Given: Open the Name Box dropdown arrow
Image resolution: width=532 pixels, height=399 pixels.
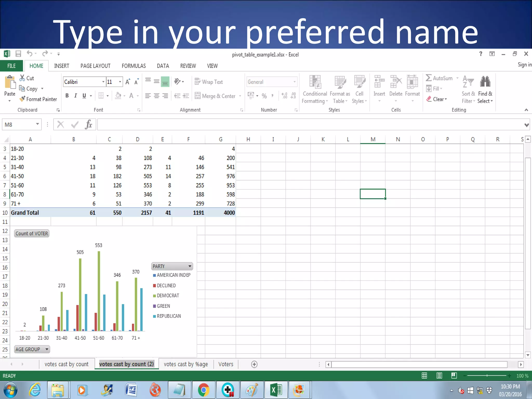Looking at the screenshot, I should click(x=37, y=124).
